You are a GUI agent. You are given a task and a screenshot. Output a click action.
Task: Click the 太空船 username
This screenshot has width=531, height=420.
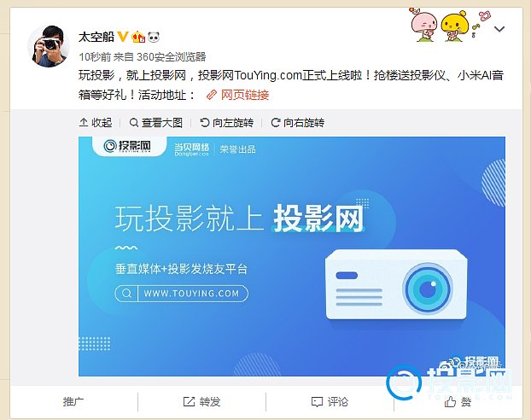pyautogui.click(x=96, y=37)
